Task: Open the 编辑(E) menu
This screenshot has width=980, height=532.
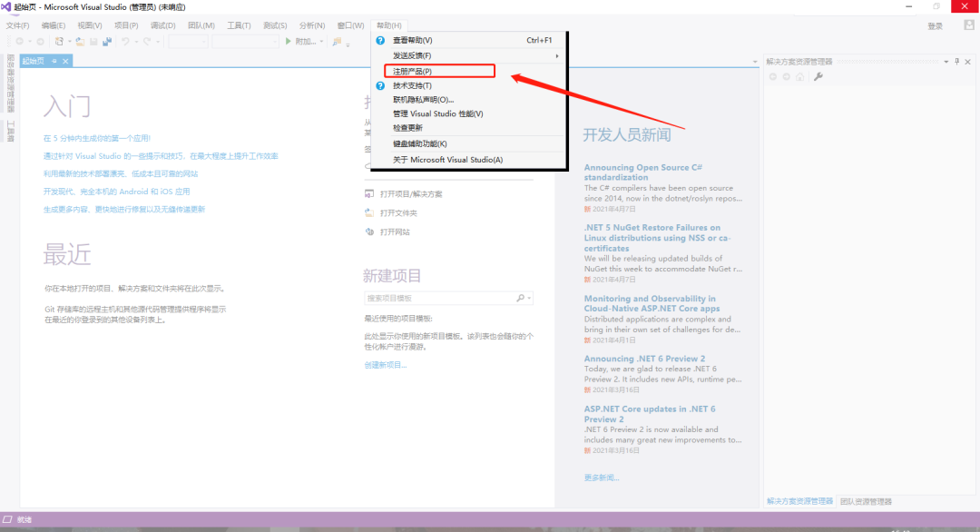Action: 54,25
